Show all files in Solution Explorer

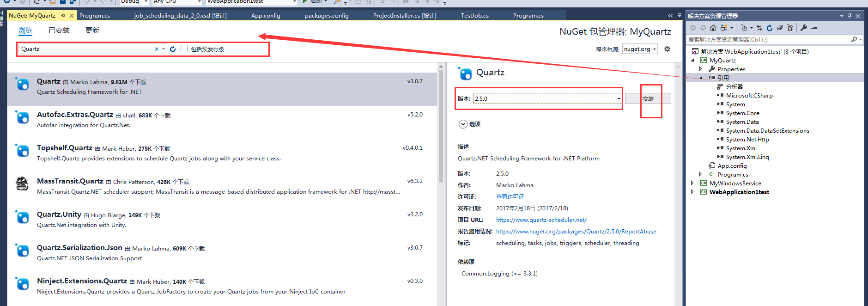[x=790, y=28]
